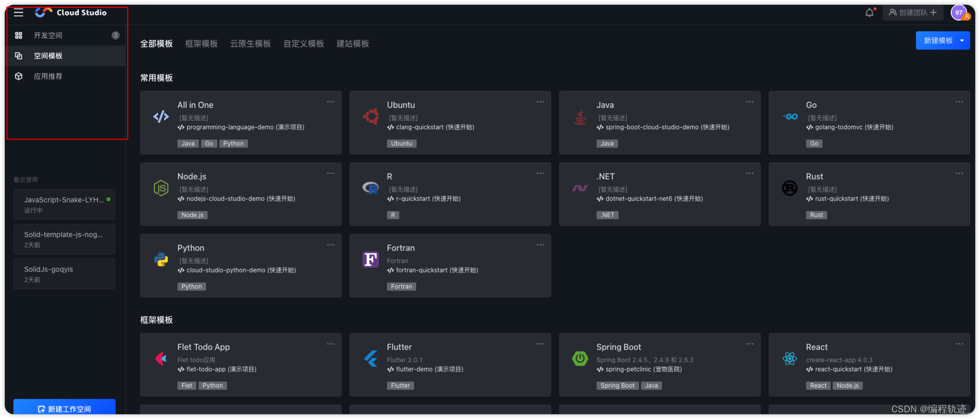The height and width of the screenshot is (419, 980).
Task: Select 开发空间 in the sidebar
Action: point(66,35)
